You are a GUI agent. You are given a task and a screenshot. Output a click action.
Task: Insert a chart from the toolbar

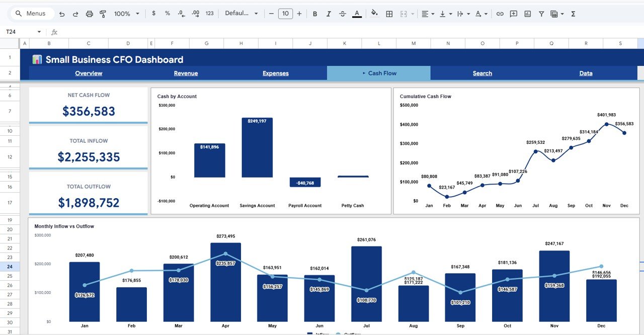[x=527, y=14]
